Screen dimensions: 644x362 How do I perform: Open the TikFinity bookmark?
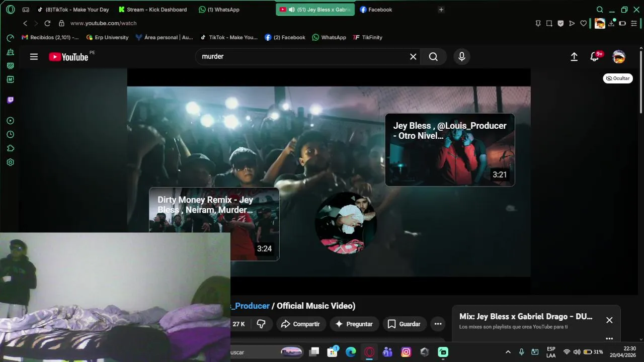(x=367, y=37)
